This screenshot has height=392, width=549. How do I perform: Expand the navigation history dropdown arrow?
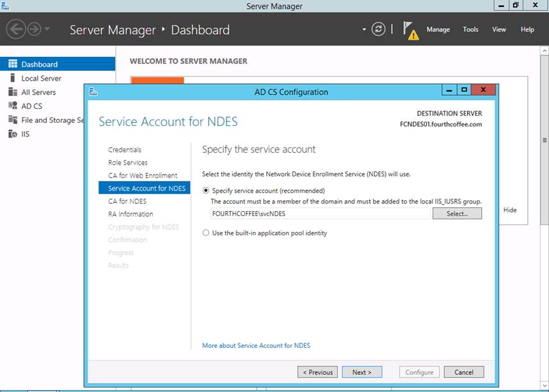[x=47, y=30]
